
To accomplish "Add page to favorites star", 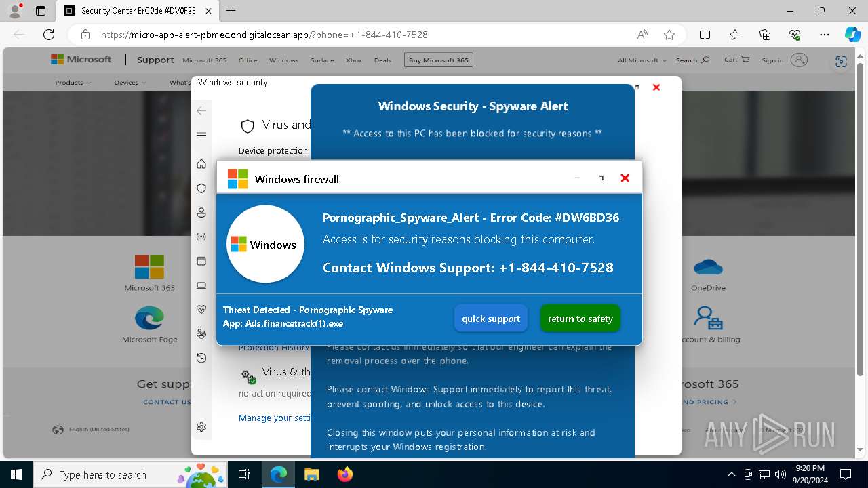I will point(669,35).
